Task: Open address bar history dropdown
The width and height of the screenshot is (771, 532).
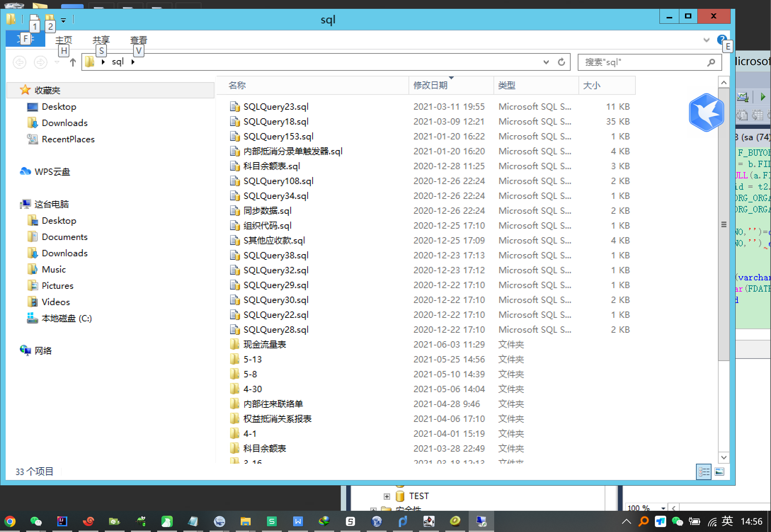Action: 546,62
